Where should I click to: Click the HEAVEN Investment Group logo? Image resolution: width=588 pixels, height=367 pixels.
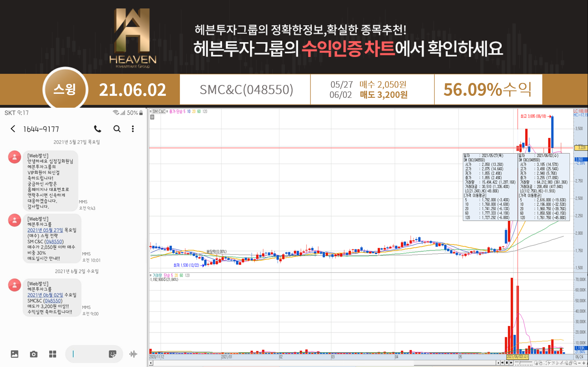tap(133, 38)
